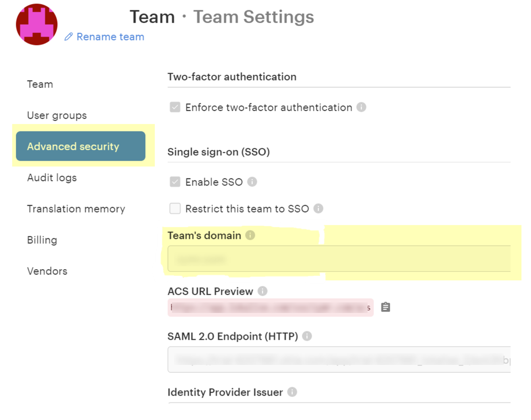
Task: Click info icon next to Team's domain
Action: [250, 235]
